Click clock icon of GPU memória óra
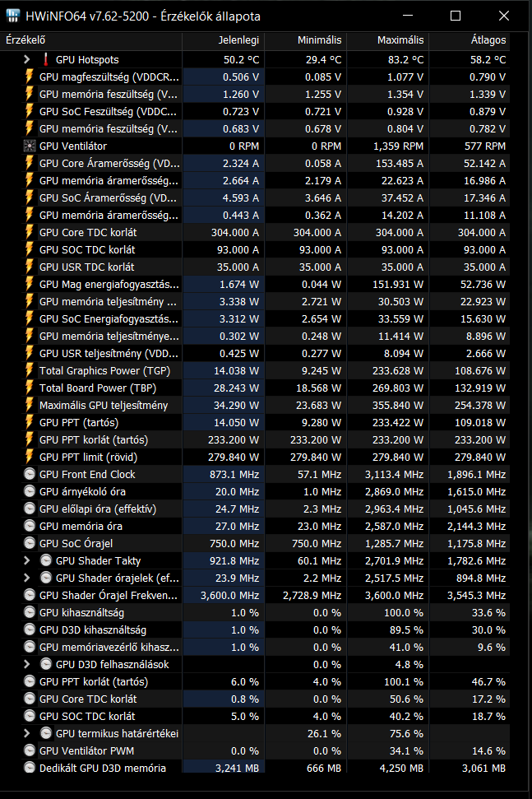Viewport: 532px width, 799px height. point(30,526)
